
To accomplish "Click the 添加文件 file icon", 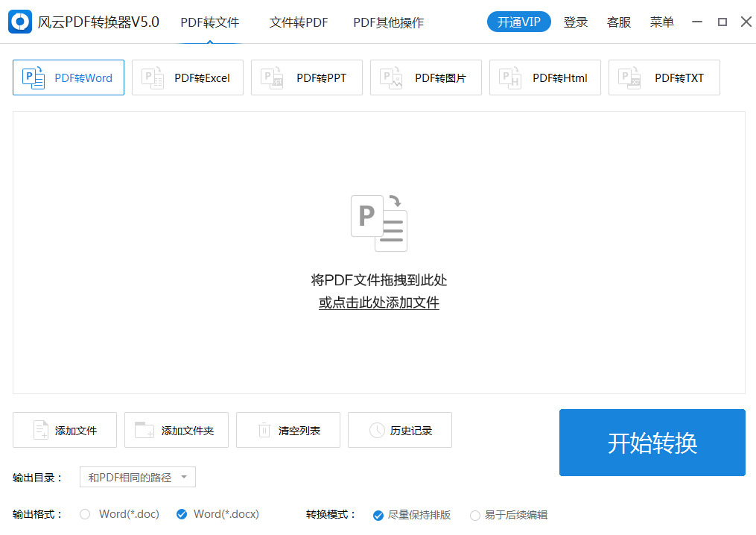I will pyautogui.click(x=41, y=430).
